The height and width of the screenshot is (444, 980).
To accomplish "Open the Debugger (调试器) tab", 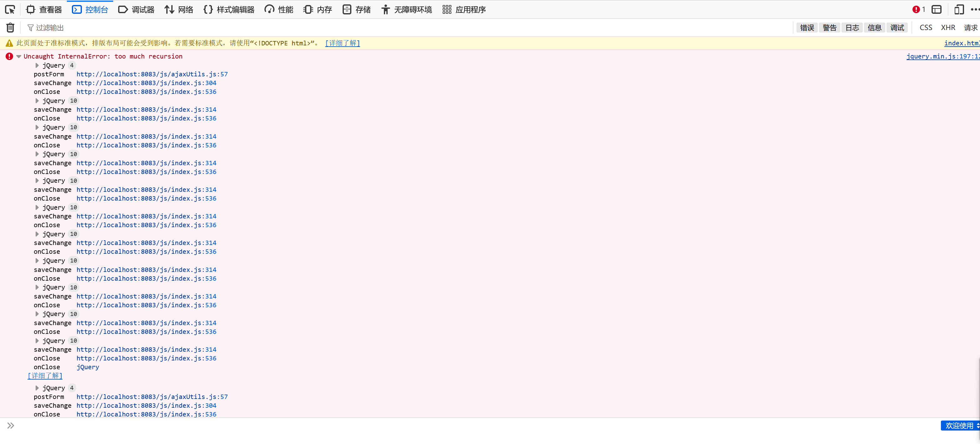I will 136,9.
